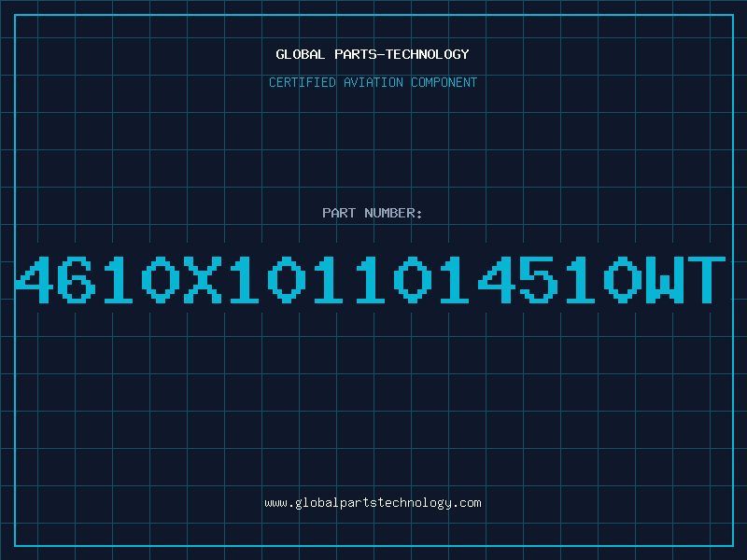747x560 pixels.
Task: Select the CERTIFIED AVIATION COMPONENT subtitle
Action: tap(373, 82)
